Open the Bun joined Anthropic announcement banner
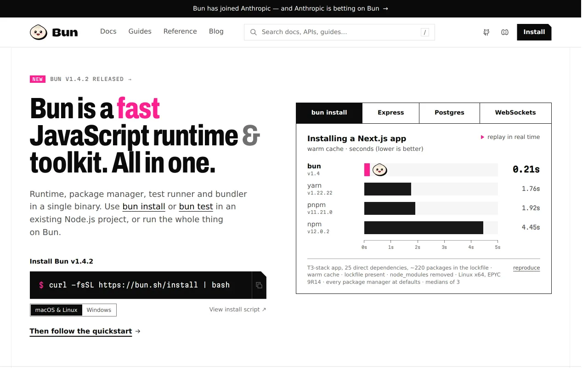The width and height of the screenshot is (588, 368). (x=290, y=8)
